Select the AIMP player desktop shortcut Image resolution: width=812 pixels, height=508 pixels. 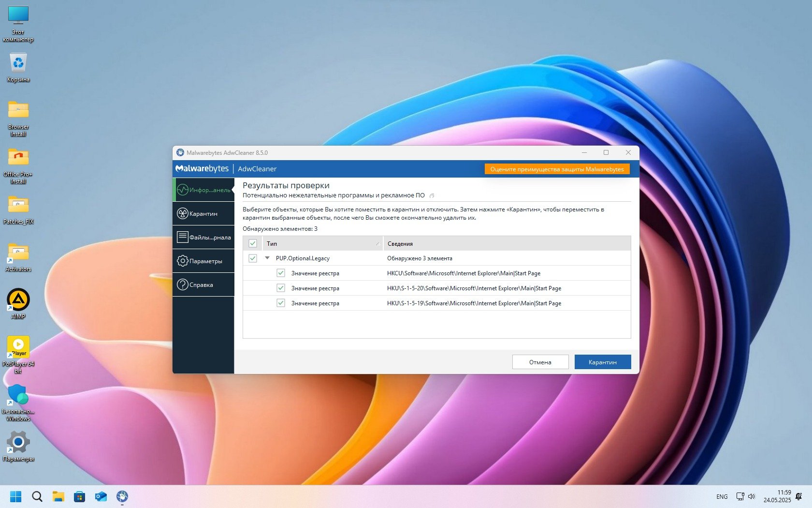[x=18, y=304]
